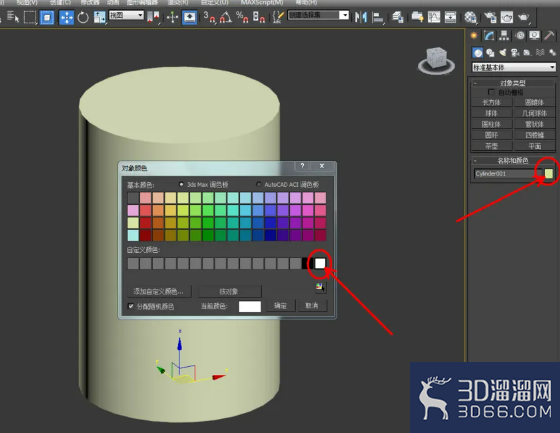
Task: Collapse the Name and Color rollout
Action: 513,161
